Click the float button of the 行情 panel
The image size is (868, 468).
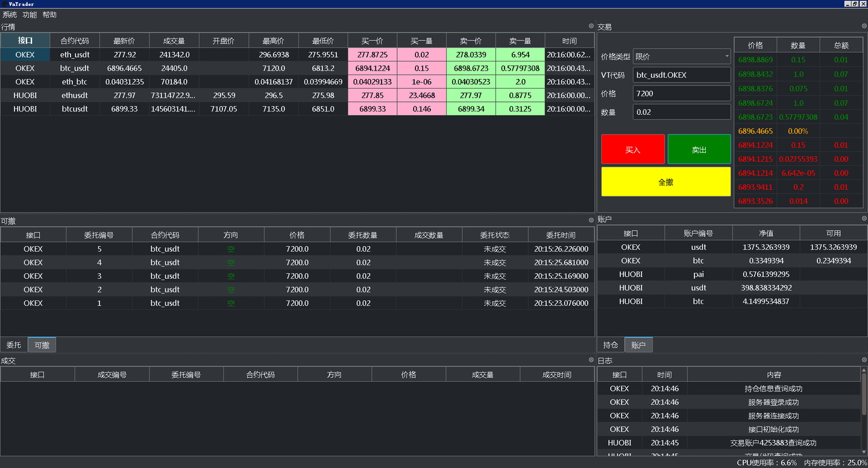tap(591, 26)
